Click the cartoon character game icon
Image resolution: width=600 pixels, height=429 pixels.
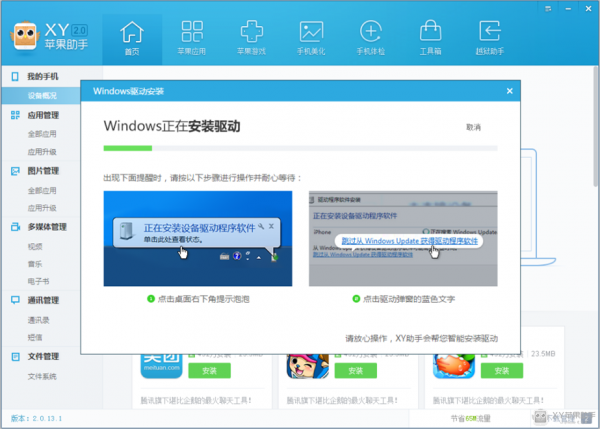[x=308, y=366]
